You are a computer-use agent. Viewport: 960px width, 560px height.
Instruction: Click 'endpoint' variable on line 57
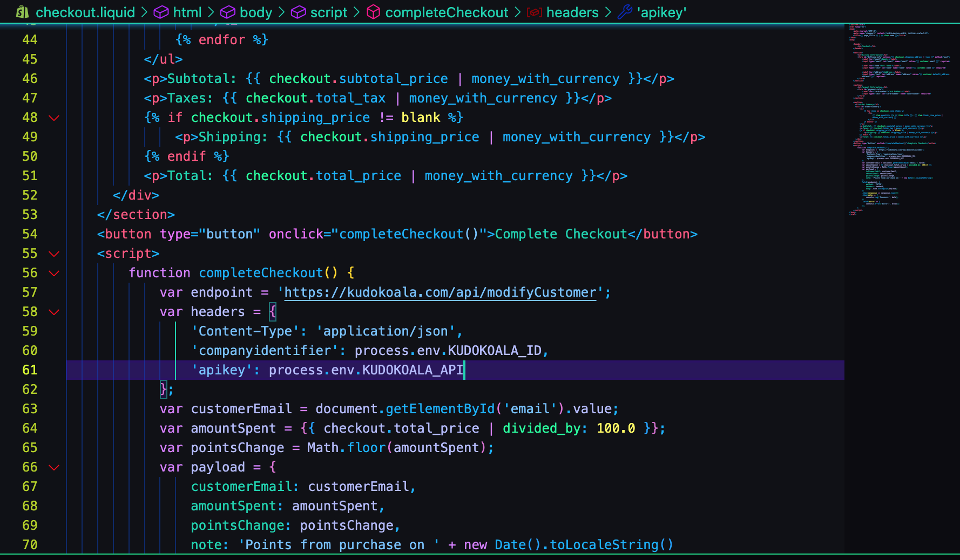(x=222, y=292)
